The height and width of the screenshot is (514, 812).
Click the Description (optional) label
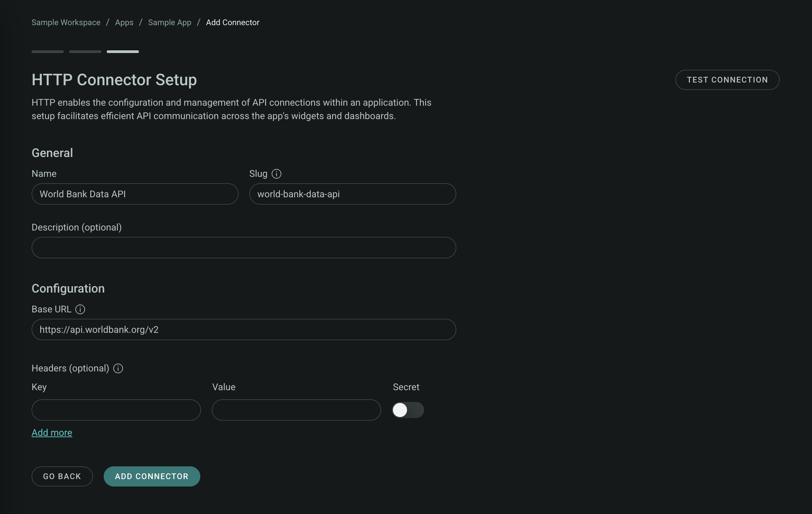[77, 227]
